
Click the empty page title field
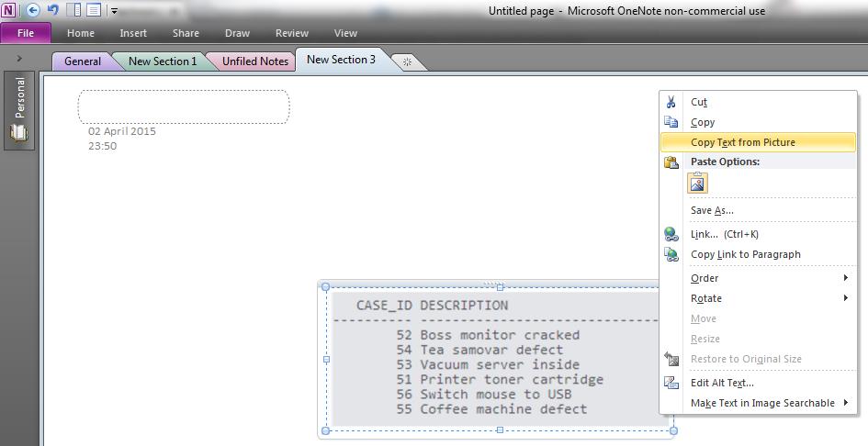[184, 107]
